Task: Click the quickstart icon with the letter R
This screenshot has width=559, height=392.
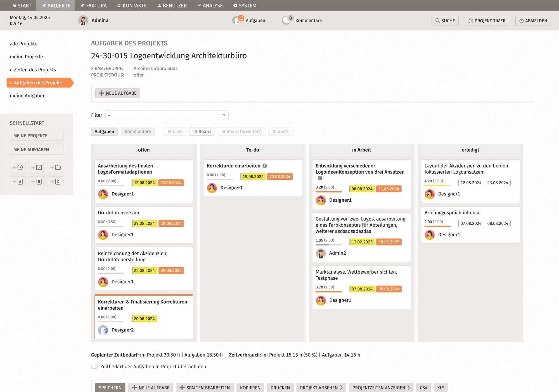Action: tap(37, 182)
